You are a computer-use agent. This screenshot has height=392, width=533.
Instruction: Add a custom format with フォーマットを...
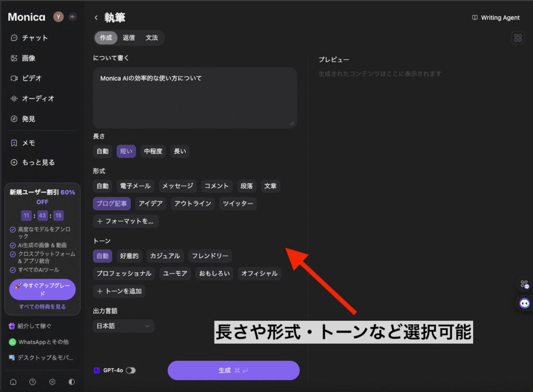click(x=125, y=221)
